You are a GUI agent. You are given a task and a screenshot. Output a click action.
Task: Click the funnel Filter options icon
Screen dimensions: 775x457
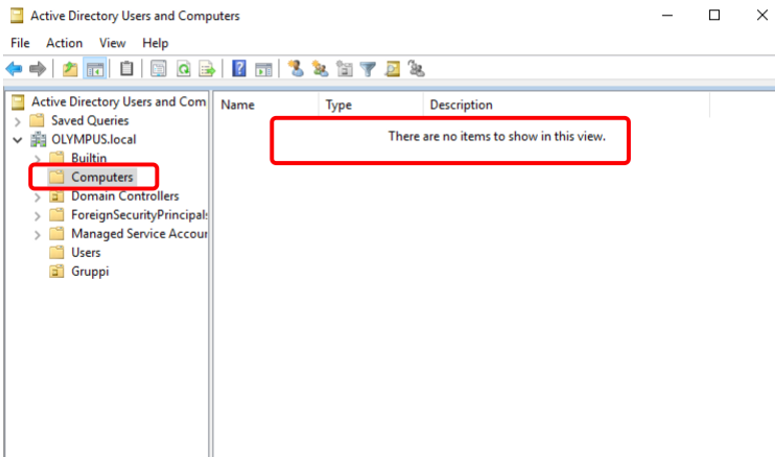coord(368,69)
